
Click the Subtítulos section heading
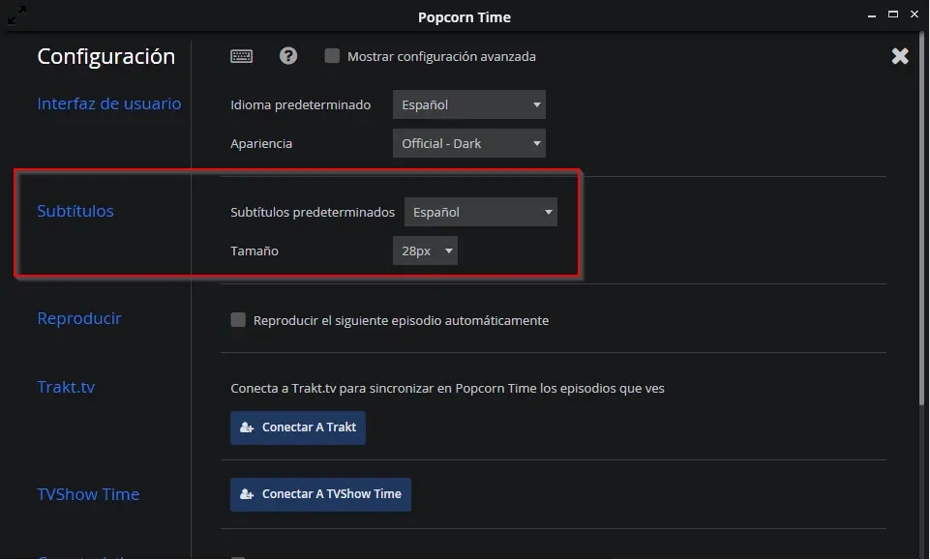point(75,211)
